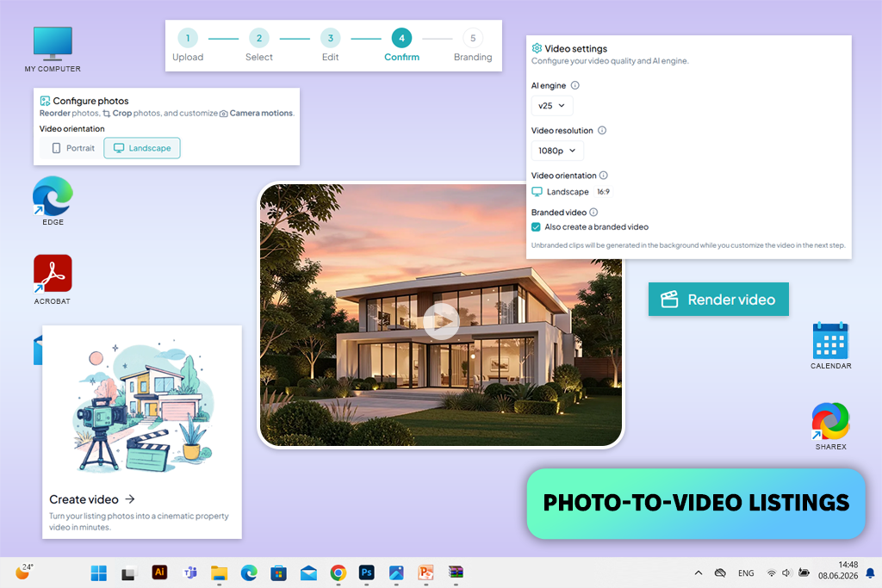Click the Video settings gear icon
This screenshot has width=882, height=588.
tap(537, 48)
